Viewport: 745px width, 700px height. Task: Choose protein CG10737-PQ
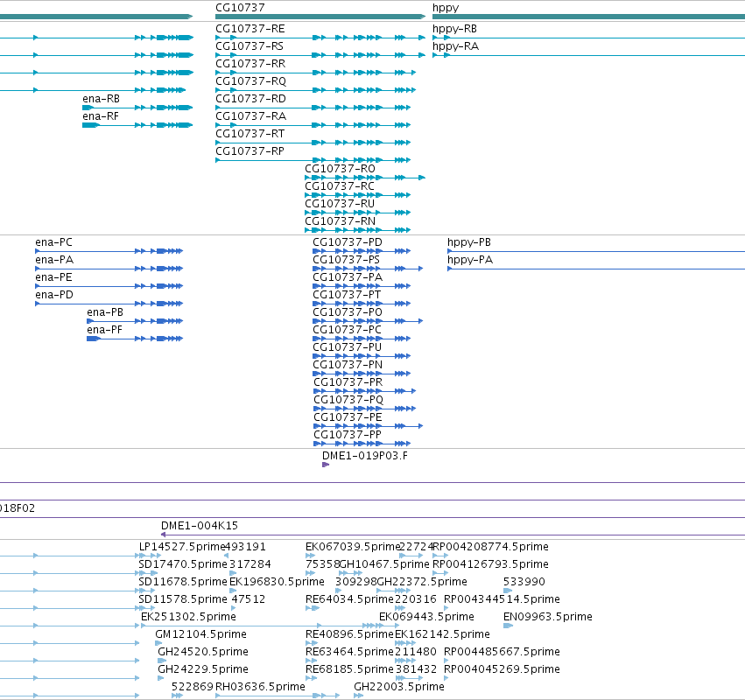coord(348,400)
